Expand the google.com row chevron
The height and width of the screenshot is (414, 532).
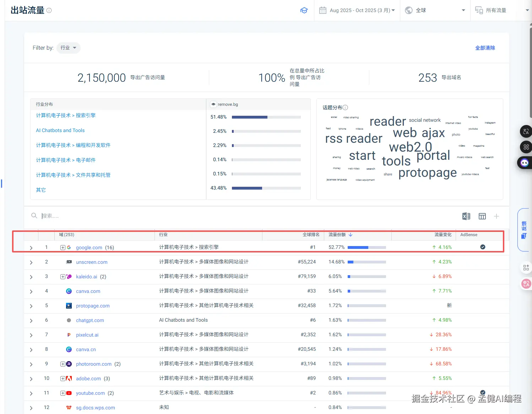[x=31, y=248]
